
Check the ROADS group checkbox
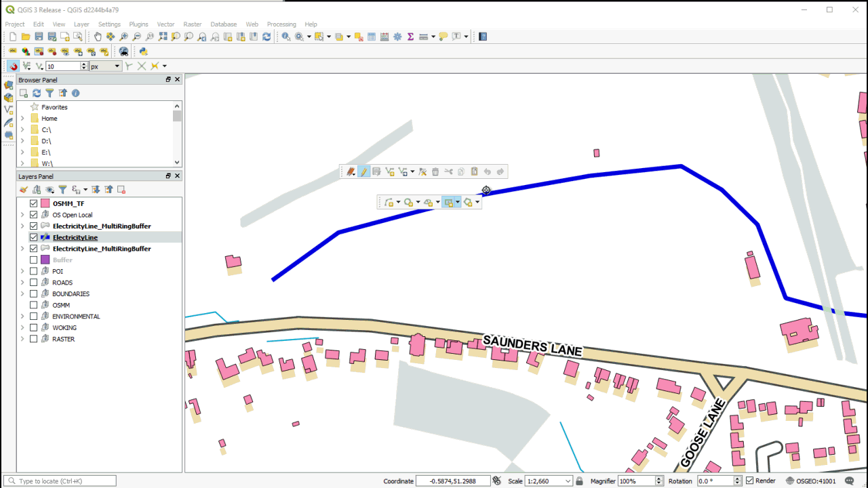pyautogui.click(x=34, y=283)
